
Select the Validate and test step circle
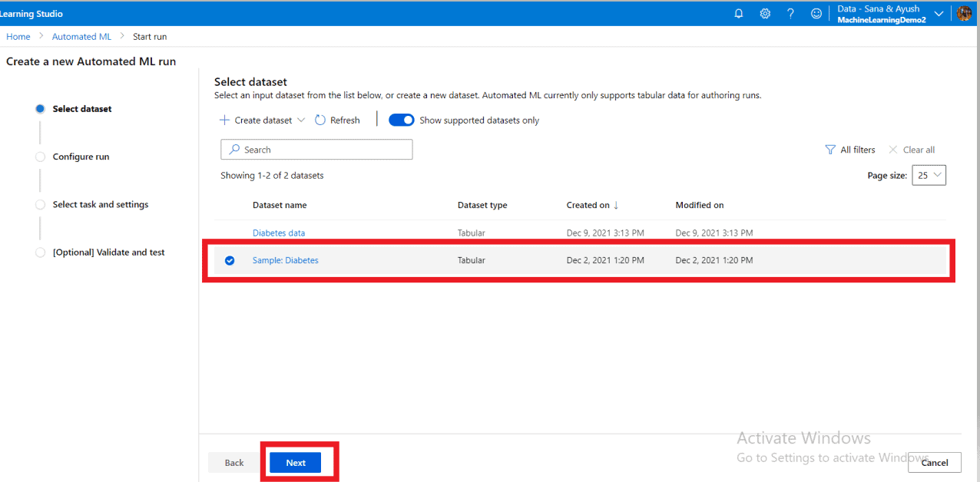coord(40,253)
